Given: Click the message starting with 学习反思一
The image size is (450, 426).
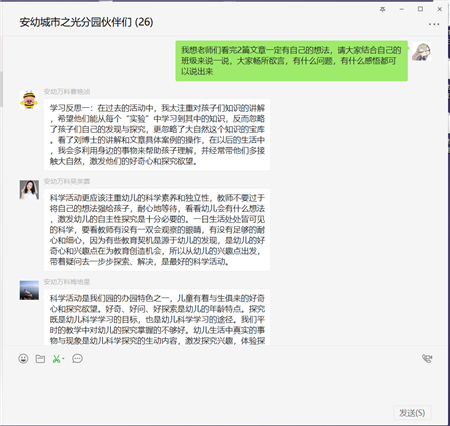Looking at the screenshot, I should coord(157,135).
